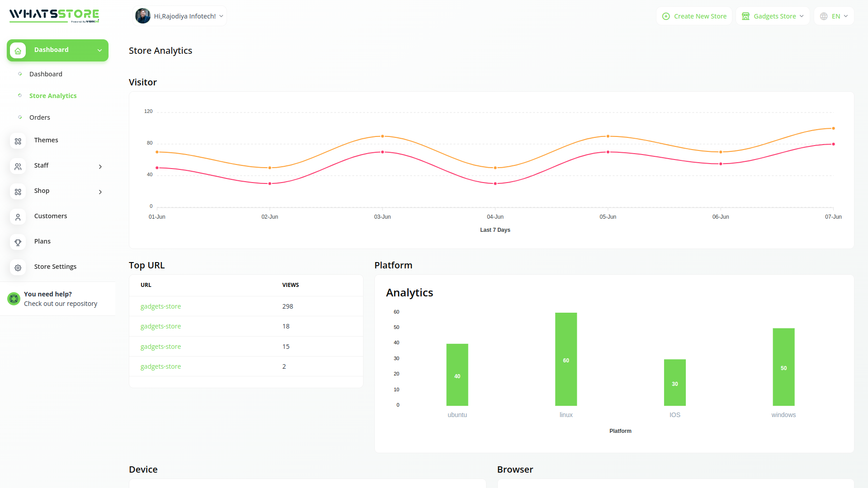Image resolution: width=868 pixels, height=488 pixels.
Task: Click the linux bar in Platform chart
Action: click(566, 359)
